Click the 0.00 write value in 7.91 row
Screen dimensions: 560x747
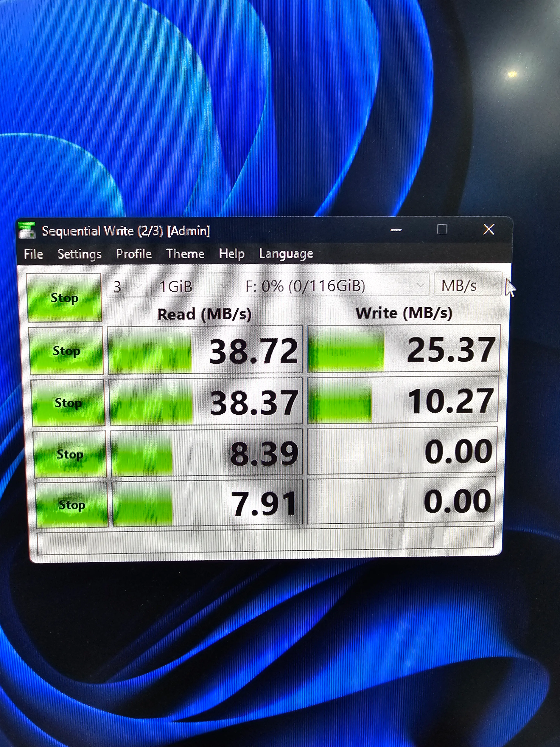click(402, 500)
